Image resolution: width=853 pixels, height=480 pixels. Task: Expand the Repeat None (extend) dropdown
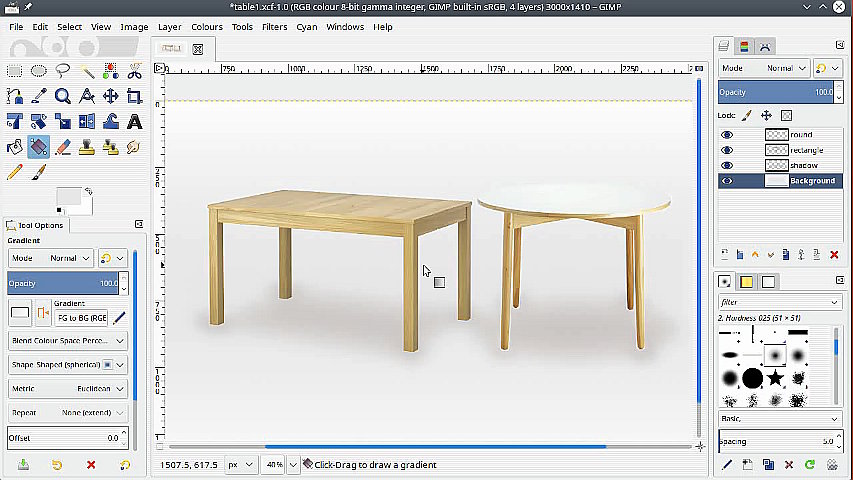[x=67, y=412]
